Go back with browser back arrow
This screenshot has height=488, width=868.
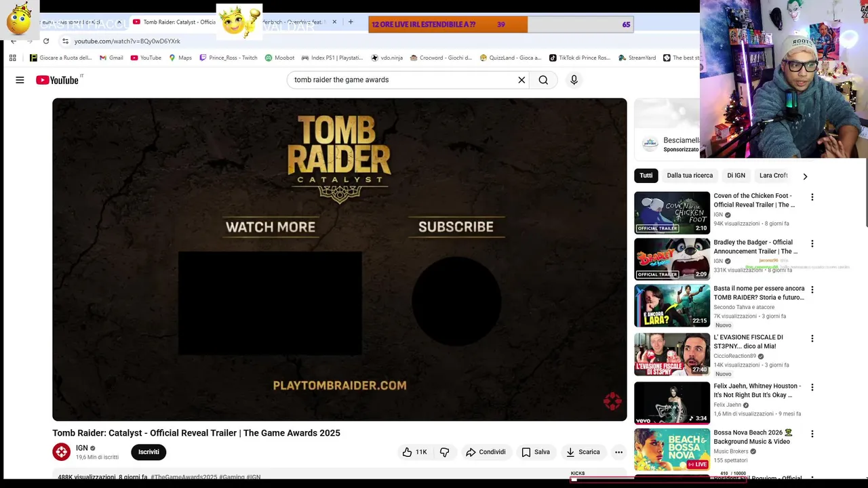(14, 41)
